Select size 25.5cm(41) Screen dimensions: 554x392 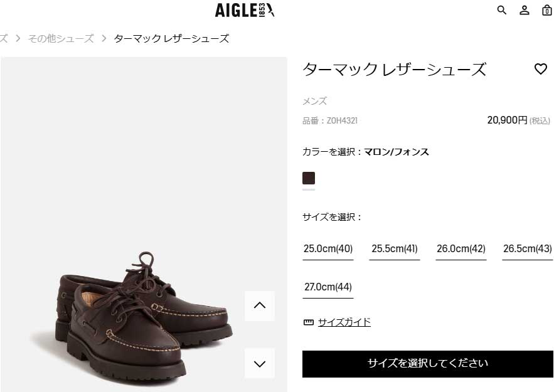click(x=394, y=249)
